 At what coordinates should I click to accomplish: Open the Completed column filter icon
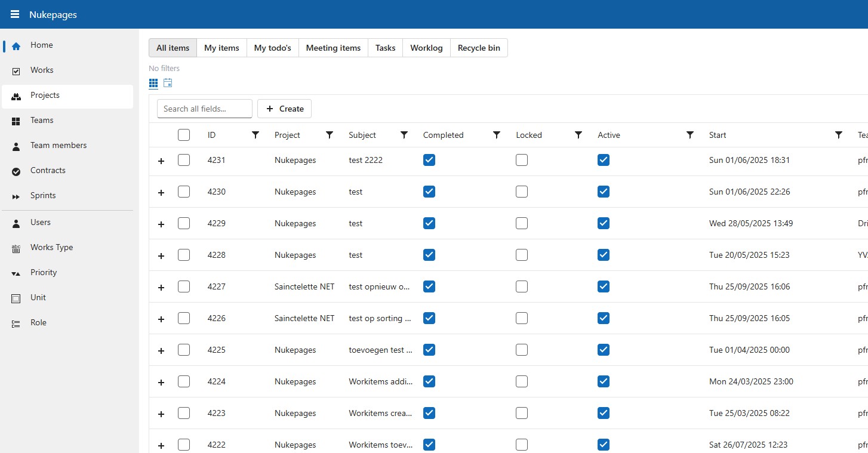497,135
